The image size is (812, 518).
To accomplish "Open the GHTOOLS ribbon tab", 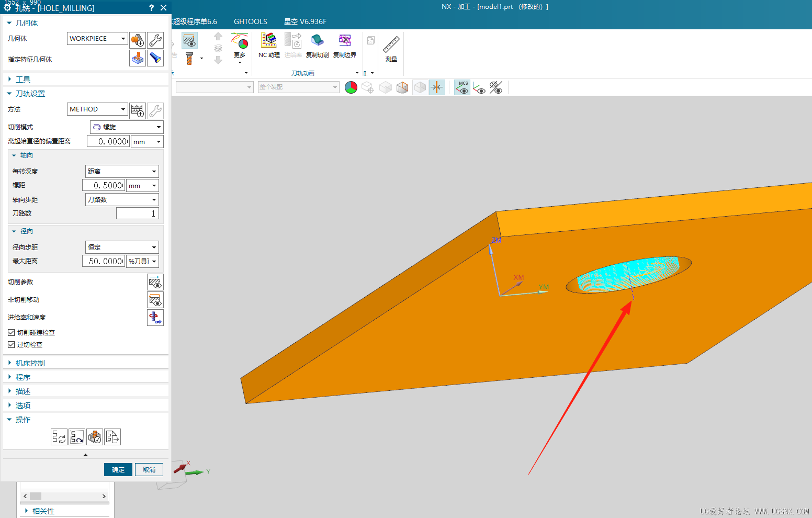I will point(251,21).
